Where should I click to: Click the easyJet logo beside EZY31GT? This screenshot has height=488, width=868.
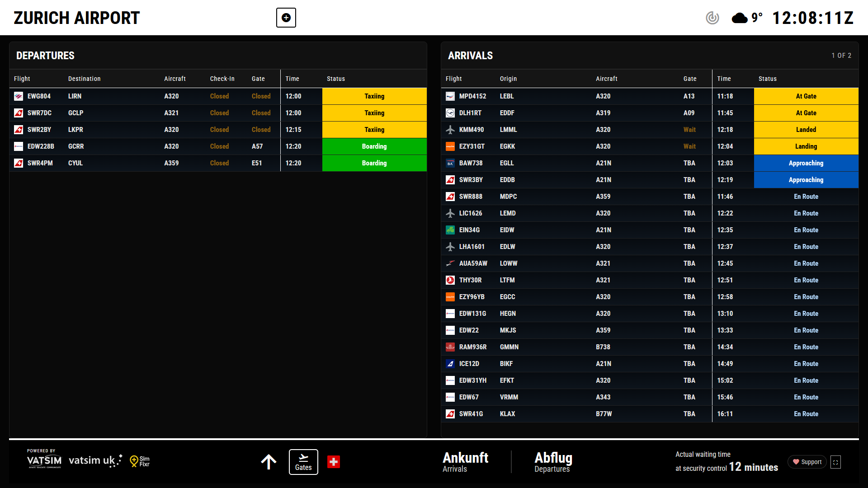tap(450, 146)
